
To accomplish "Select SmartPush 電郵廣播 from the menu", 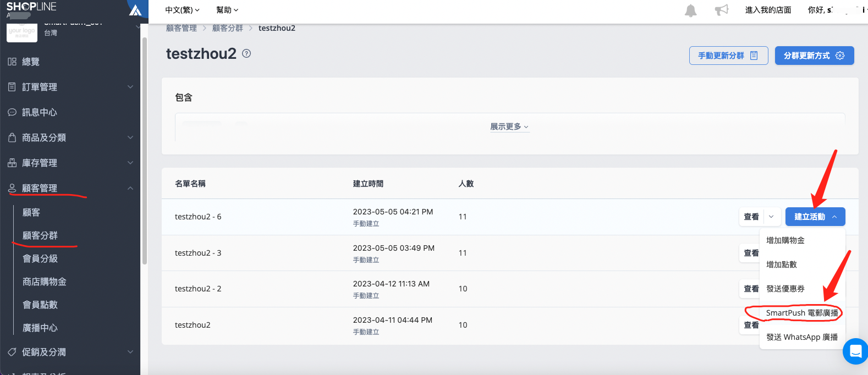I will (x=801, y=313).
